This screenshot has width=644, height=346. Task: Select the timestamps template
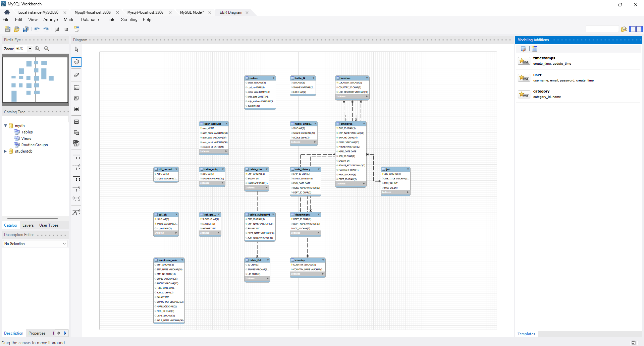[x=579, y=61]
